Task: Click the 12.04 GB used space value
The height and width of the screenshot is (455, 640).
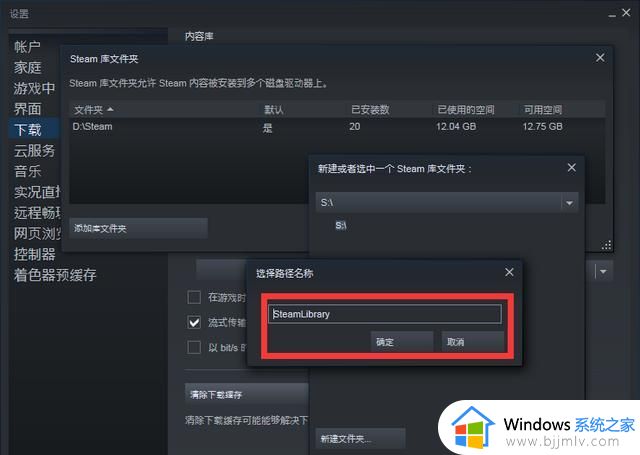Action: (x=456, y=127)
